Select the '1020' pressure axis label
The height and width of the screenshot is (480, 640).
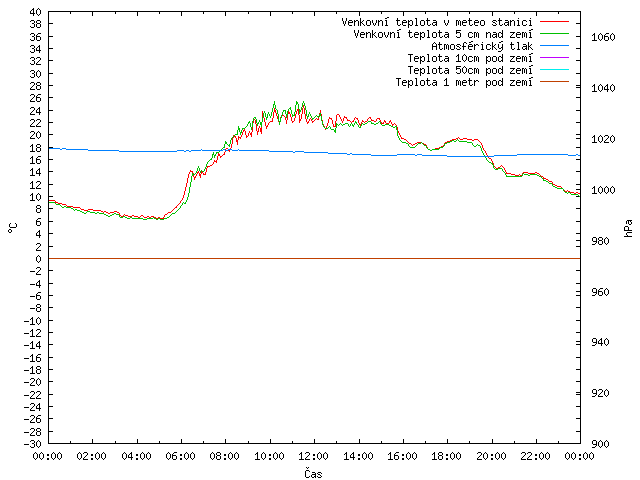click(x=603, y=139)
